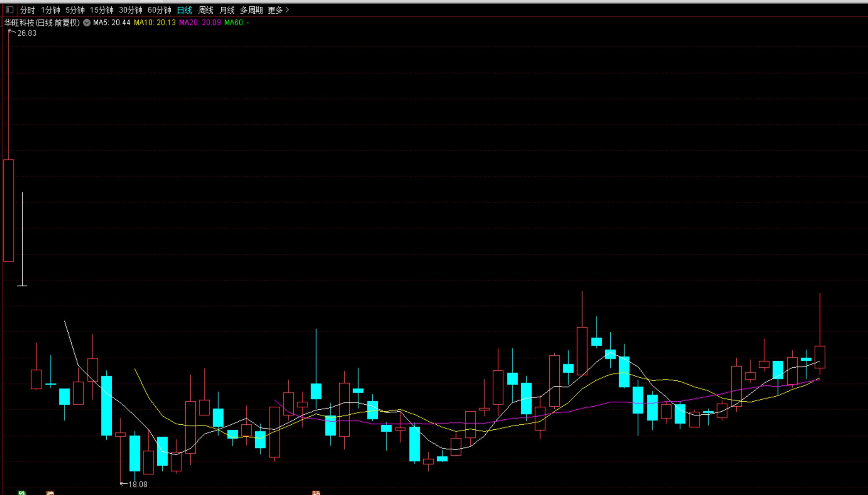Image resolution: width=868 pixels, height=495 pixels.
Task: Click the active 日线 daily tab
Action: point(184,10)
